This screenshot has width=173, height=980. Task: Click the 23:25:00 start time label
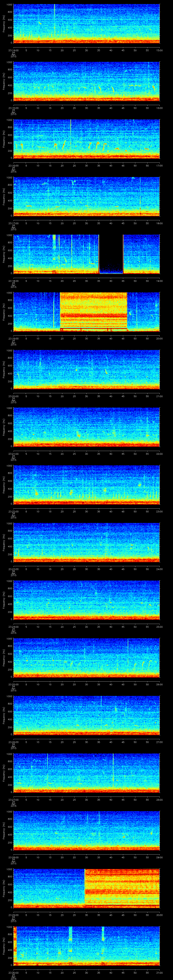click(13, 684)
